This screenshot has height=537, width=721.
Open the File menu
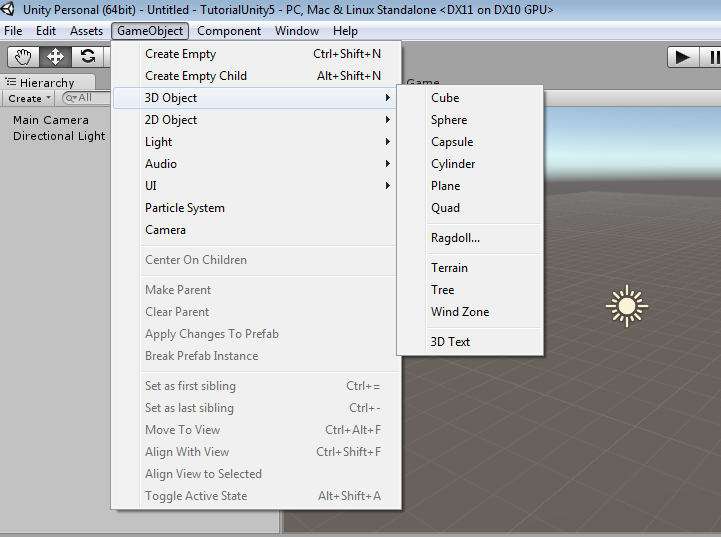click(x=13, y=31)
